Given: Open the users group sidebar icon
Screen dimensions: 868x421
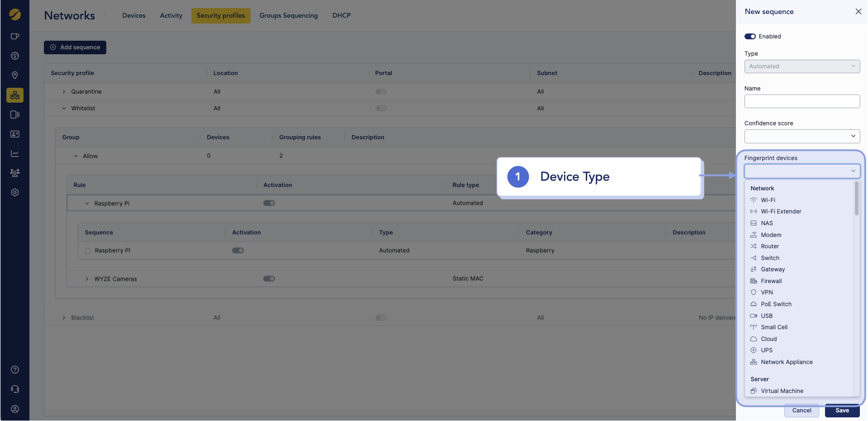Looking at the screenshot, I should 15,173.
